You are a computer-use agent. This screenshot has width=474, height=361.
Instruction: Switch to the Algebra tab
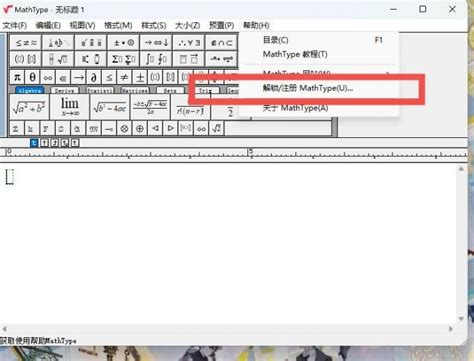pos(30,90)
